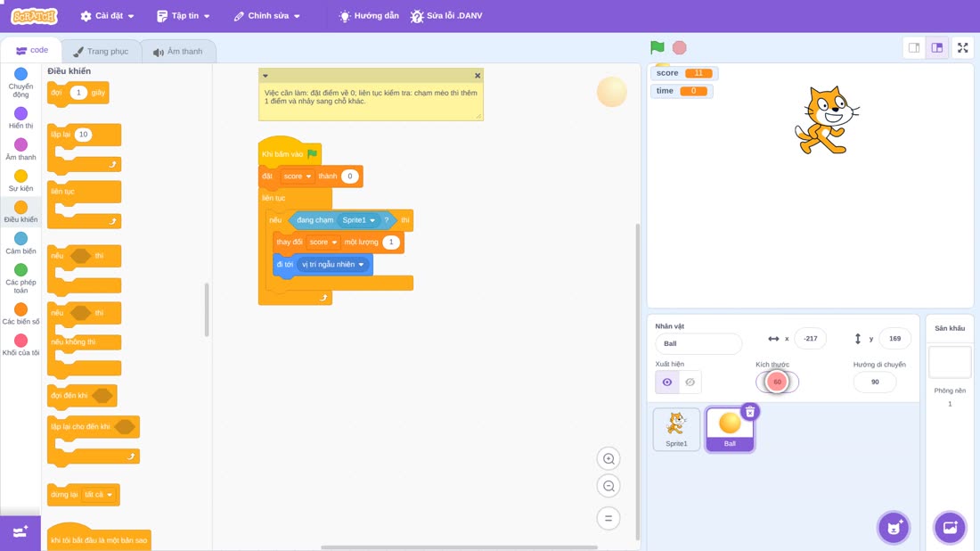Select the Cảm biến block category

(20, 243)
